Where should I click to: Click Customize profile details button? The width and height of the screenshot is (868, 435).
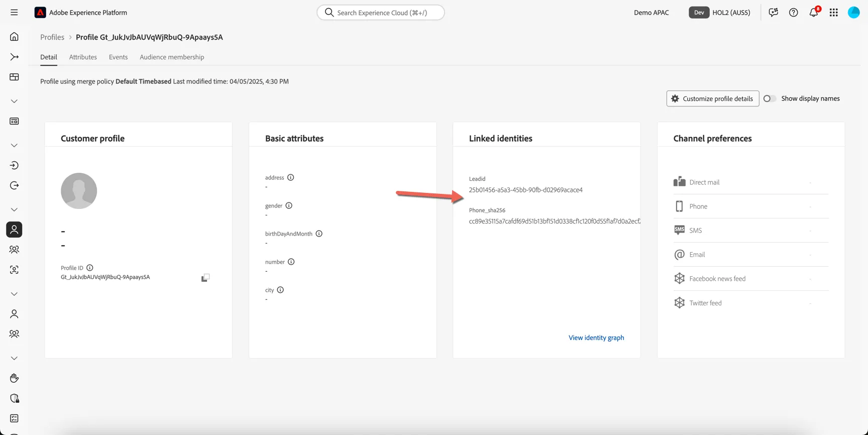click(x=712, y=98)
